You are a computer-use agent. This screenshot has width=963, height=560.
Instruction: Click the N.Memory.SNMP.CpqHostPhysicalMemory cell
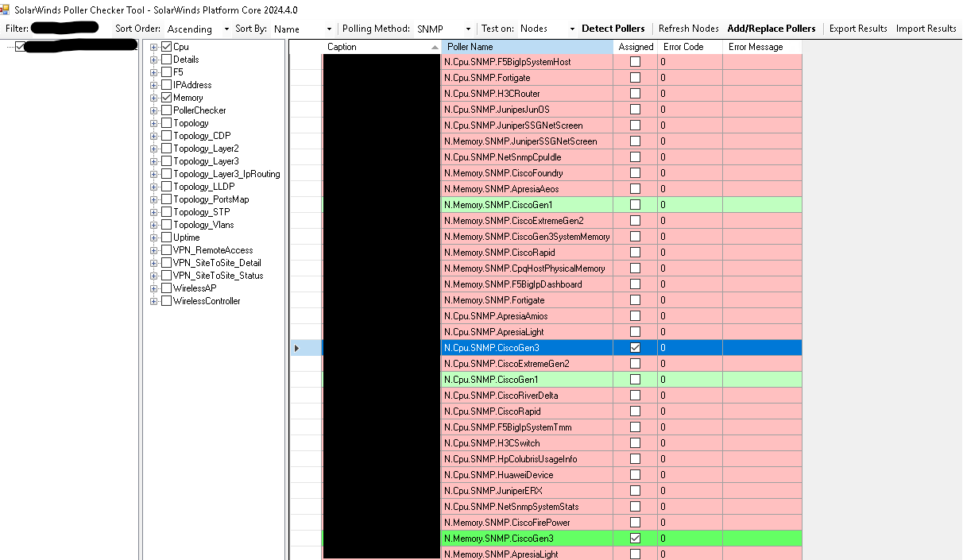tap(527, 268)
